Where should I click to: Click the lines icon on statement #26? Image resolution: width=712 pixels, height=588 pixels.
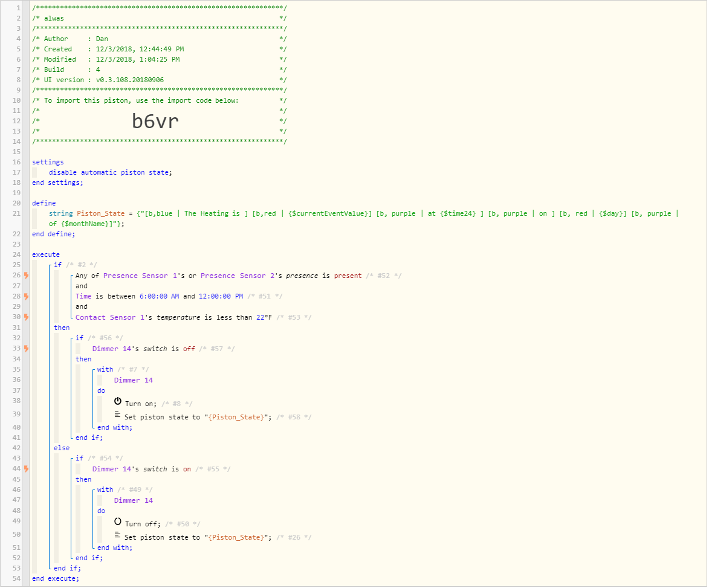(117, 535)
